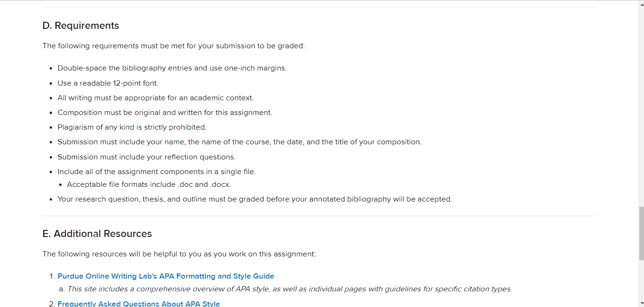The width and height of the screenshot is (644, 307).
Task: Click the Double-space the bibliography entries bullet
Action: 172,68
